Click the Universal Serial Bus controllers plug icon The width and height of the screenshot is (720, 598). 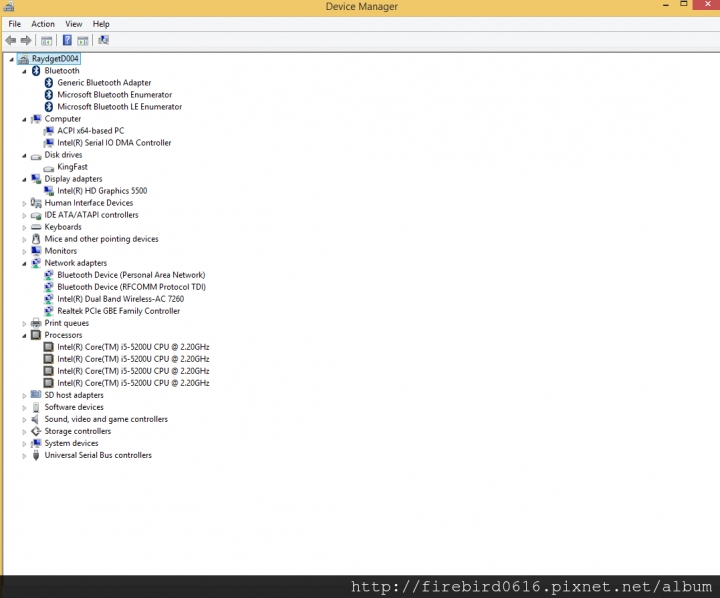point(36,455)
